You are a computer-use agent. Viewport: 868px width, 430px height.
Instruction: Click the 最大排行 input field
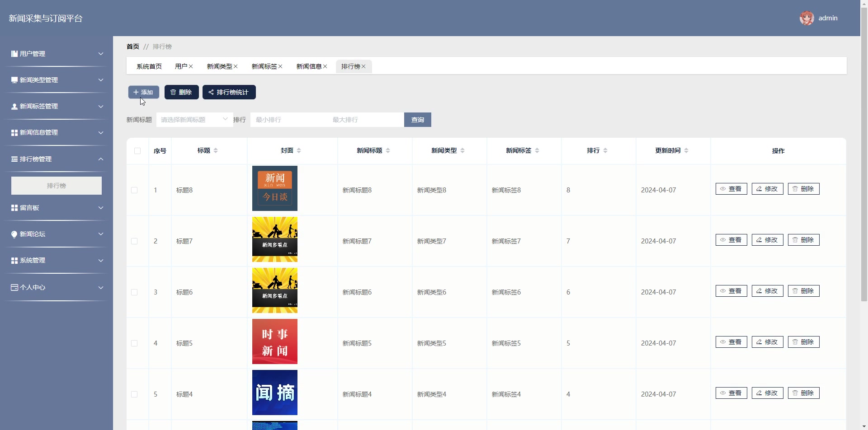coord(366,120)
